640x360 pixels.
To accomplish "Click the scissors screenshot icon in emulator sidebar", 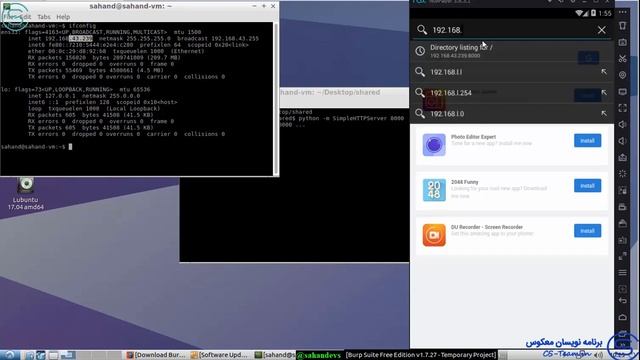I will (622, 58).
